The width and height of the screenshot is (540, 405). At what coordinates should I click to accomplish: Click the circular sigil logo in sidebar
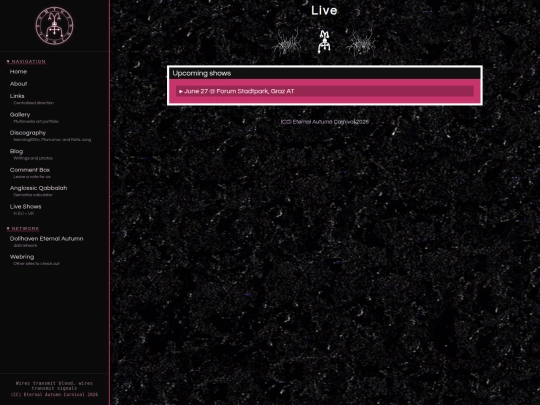(x=54, y=26)
